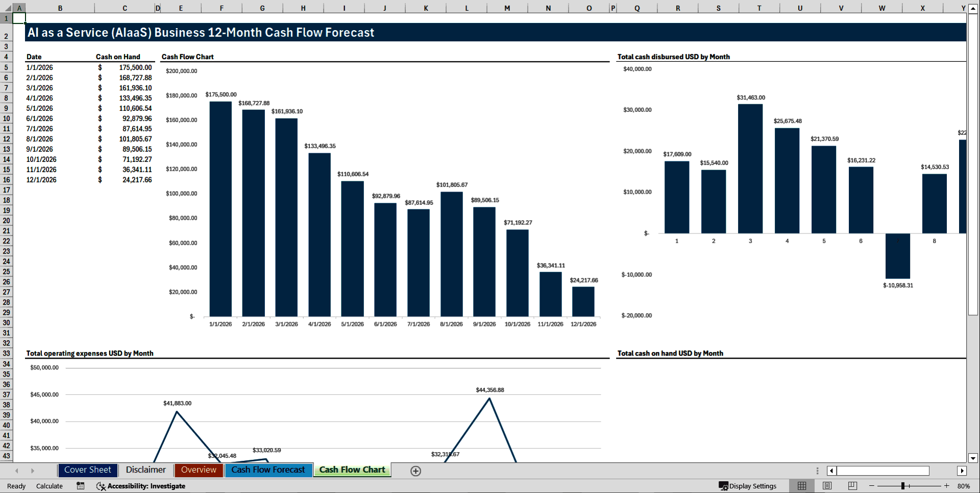Open the Disclaimer sheet tab
This screenshot has height=493, width=980.
pos(145,470)
